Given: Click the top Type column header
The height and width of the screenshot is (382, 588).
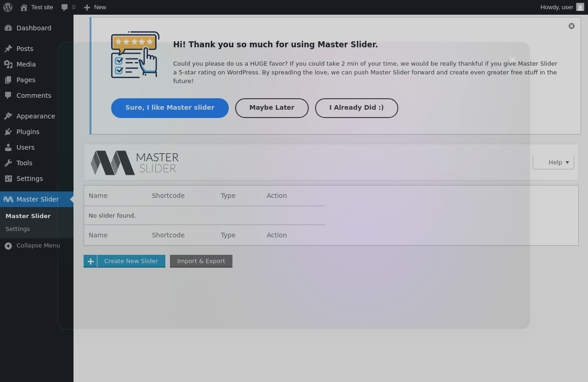Looking at the screenshot, I should click(x=228, y=196).
